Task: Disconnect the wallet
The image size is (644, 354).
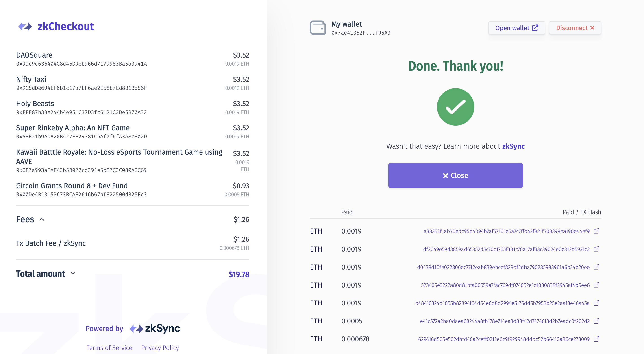Action: 575,28
